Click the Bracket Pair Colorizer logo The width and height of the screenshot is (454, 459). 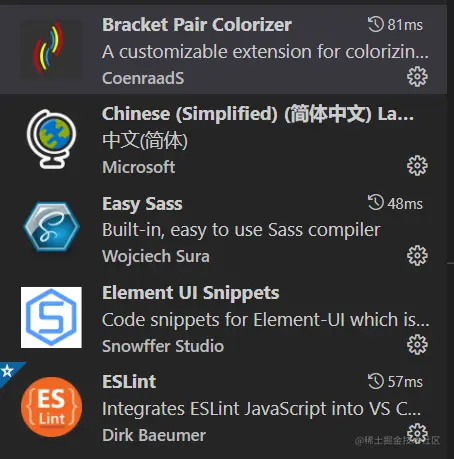coord(51,49)
